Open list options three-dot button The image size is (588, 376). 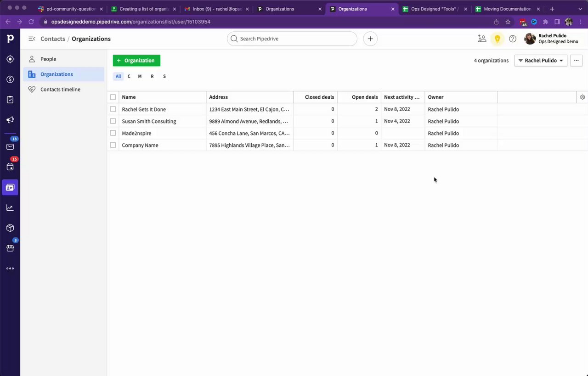coord(576,61)
